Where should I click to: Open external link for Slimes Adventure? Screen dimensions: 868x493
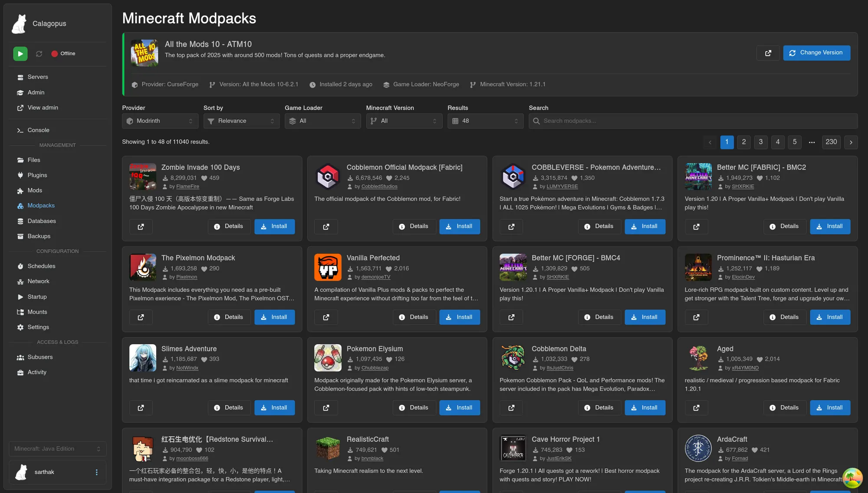(141, 408)
